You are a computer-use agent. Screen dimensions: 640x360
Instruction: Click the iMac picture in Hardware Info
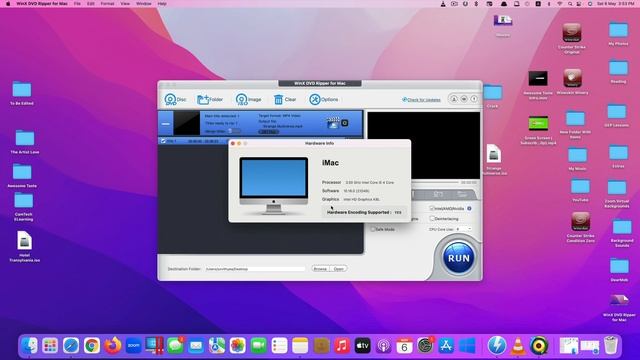[x=273, y=185]
